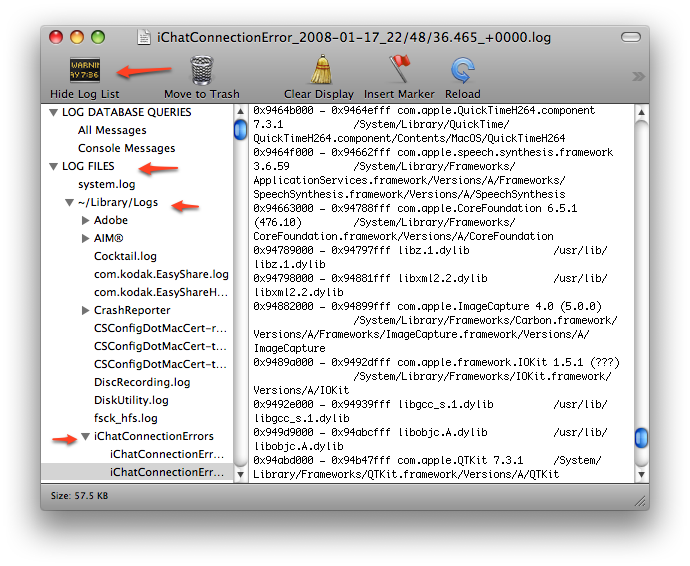Image resolution: width=690 pixels, height=566 pixels.
Task: Click the Insert Marker flag icon
Action: point(400,69)
